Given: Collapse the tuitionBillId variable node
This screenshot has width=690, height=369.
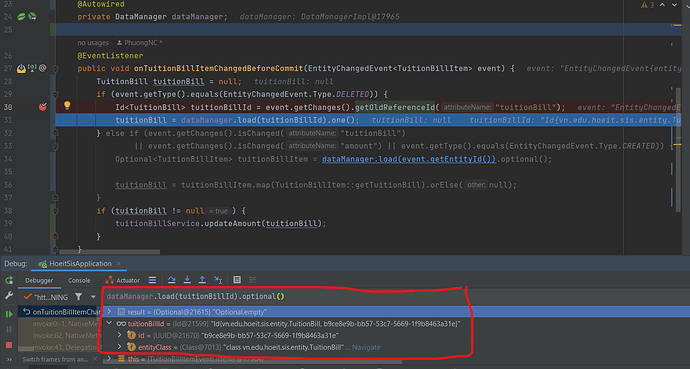Looking at the screenshot, I should click(110, 323).
